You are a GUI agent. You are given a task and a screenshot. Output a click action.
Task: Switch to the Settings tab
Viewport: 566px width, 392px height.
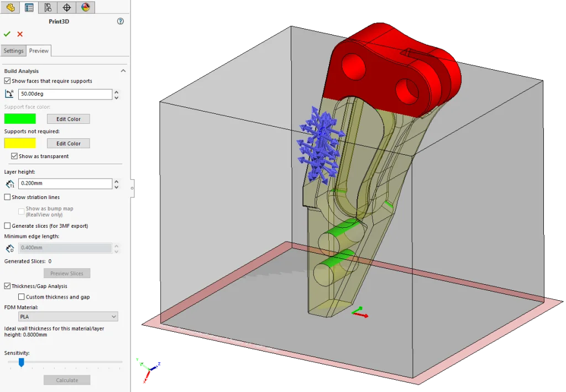13,50
